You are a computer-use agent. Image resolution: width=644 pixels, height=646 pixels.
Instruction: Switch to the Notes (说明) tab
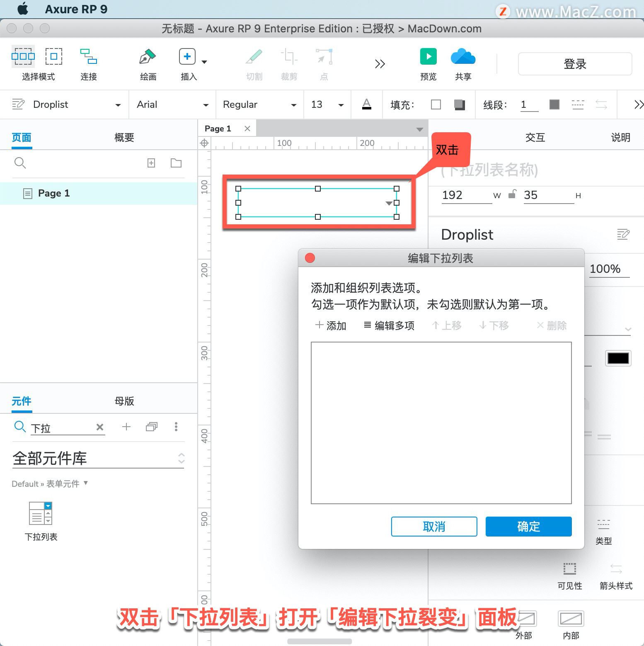click(x=620, y=137)
